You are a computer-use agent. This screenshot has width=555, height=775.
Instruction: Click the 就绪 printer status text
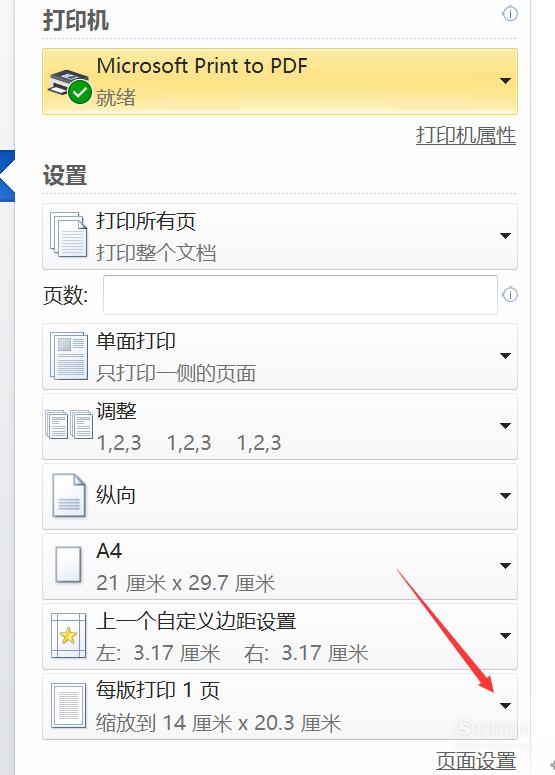click(x=116, y=97)
